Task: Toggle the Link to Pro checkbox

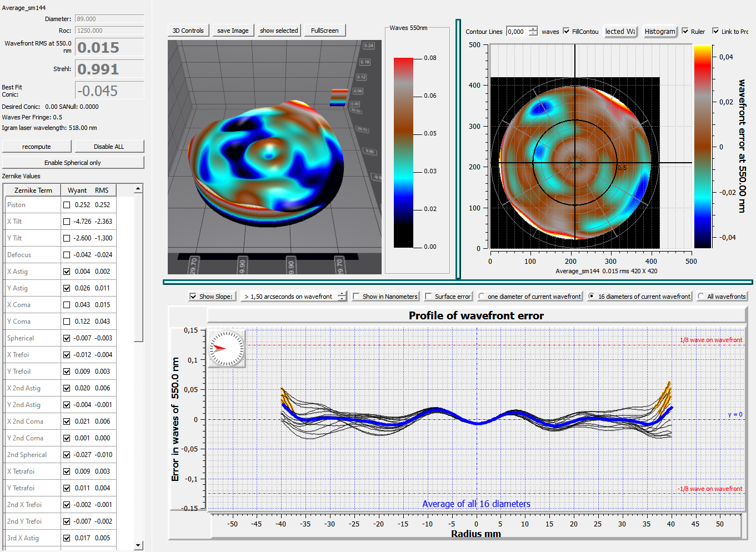Action: pos(715,32)
